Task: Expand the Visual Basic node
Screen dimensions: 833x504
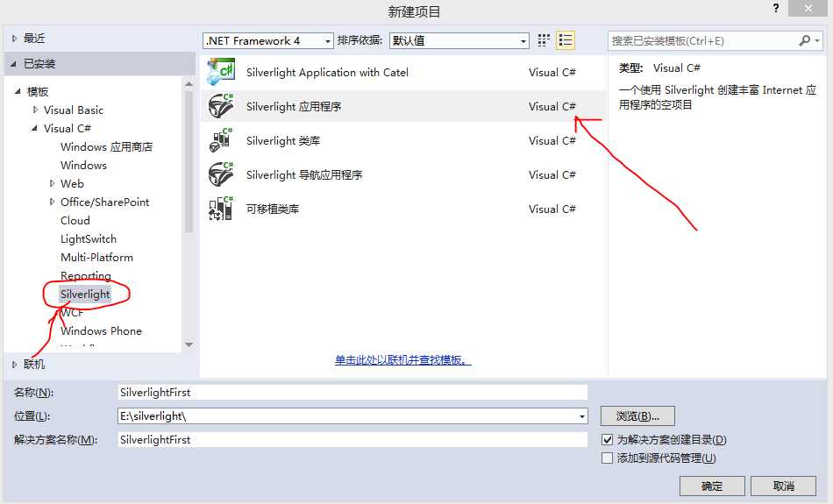Action: click(36, 110)
